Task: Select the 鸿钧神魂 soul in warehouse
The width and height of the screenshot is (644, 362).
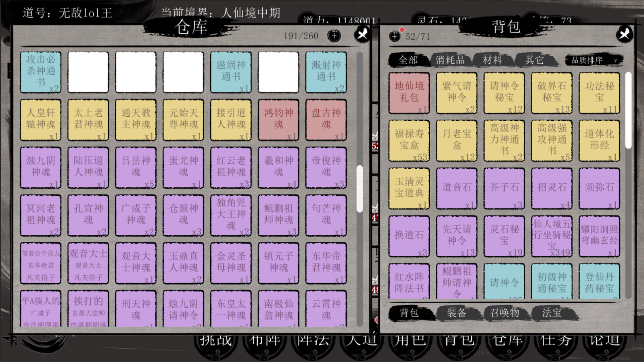Action: pyautogui.click(x=278, y=120)
